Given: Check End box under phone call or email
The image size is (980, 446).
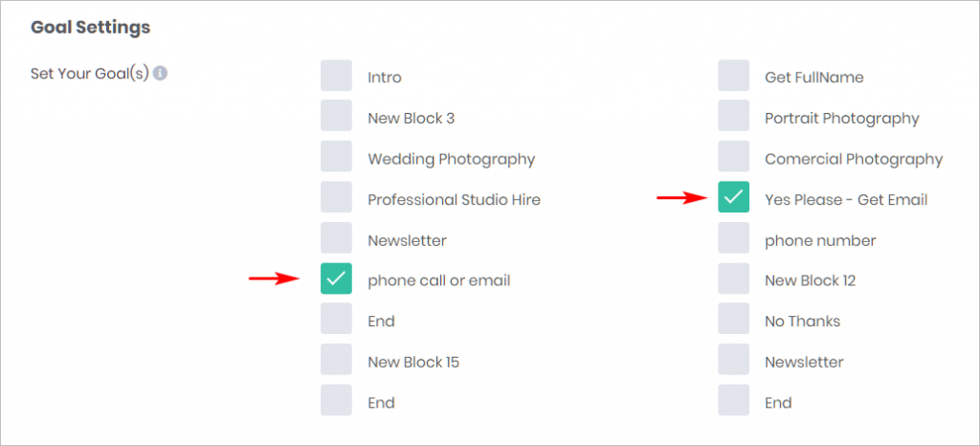Looking at the screenshot, I should [336, 320].
